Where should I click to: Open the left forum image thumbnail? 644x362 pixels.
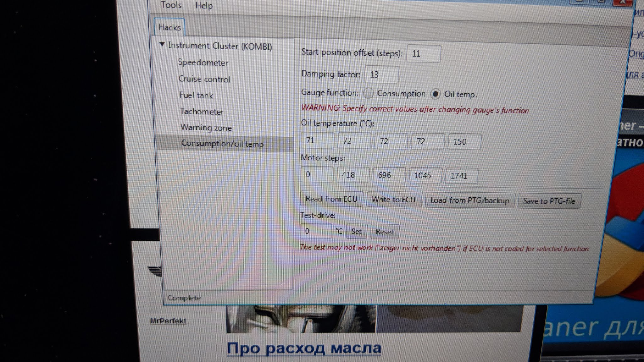(301, 319)
